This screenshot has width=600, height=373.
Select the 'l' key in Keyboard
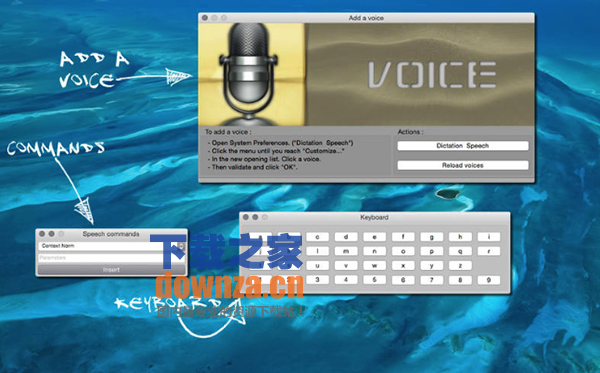tap(317, 251)
